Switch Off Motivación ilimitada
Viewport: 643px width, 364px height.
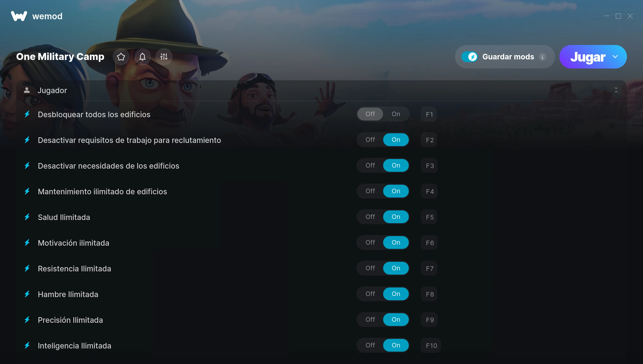[x=370, y=242]
